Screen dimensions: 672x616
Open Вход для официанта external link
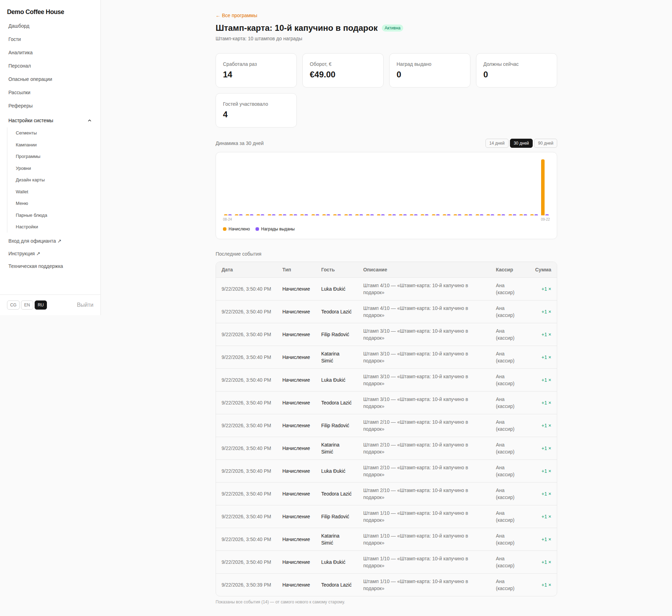pyautogui.click(x=35, y=241)
